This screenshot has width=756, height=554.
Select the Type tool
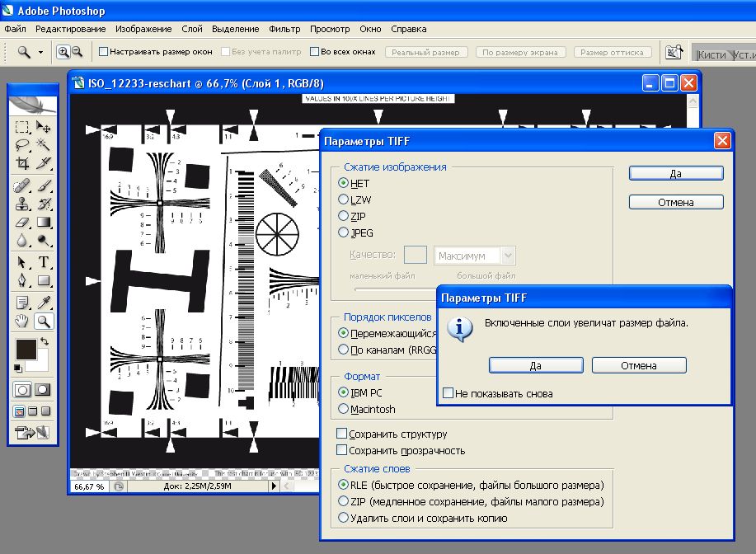pyautogui.click(x=44, y=262)
